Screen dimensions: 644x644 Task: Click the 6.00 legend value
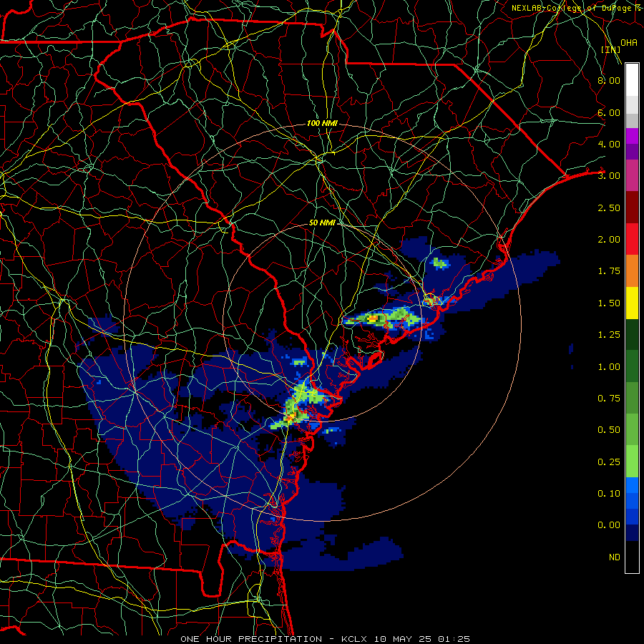608,112
